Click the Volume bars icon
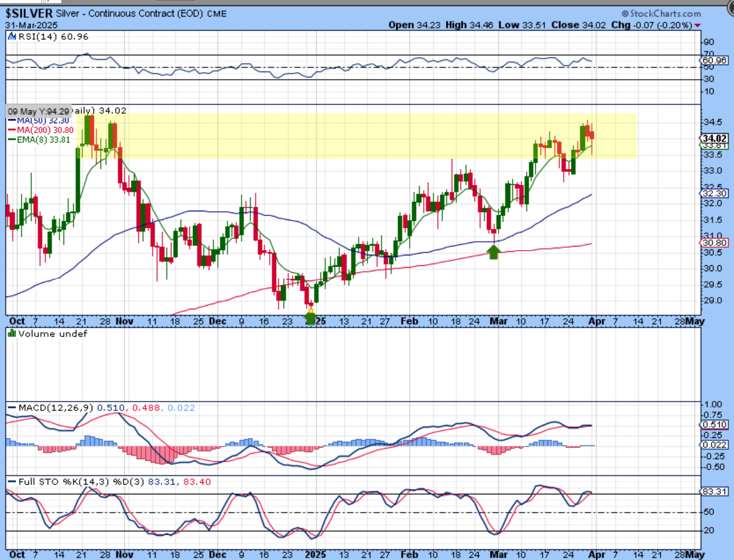 click(x=12, y=333)
